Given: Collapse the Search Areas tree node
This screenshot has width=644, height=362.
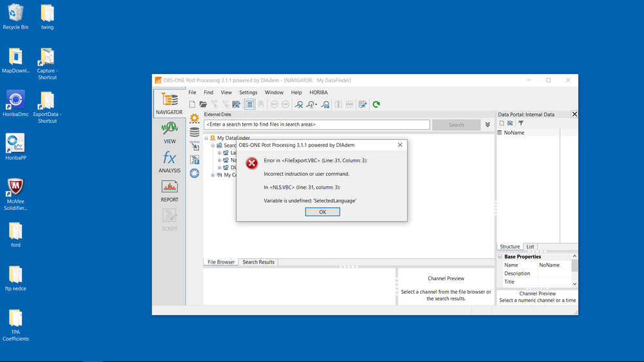Looking at the screenshot, I should click(x=213, y=146).
